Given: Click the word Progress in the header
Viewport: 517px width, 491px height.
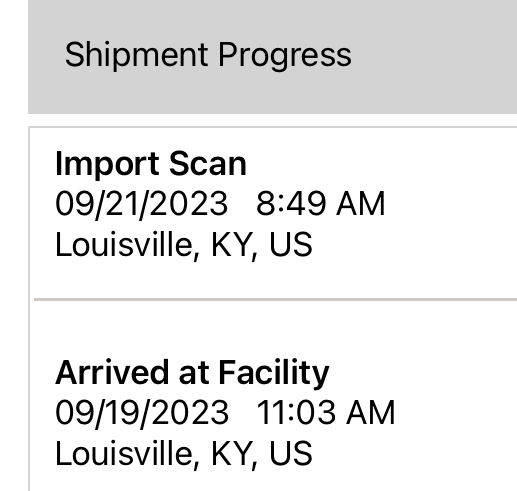Looking at the screenshot, I should coord(285,55).
